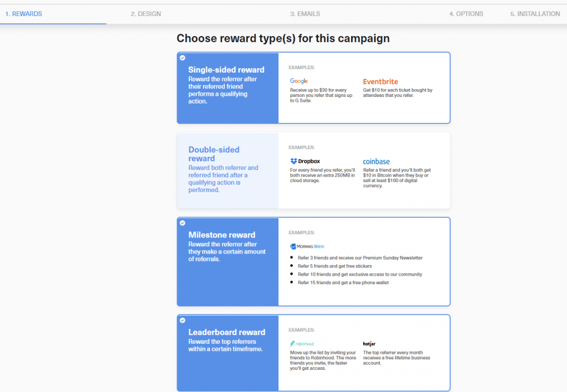Image resolution: width=567 pixels, height=392 pixels.
Task: Go to the 4. Options tab
Action: pos(466,14)
